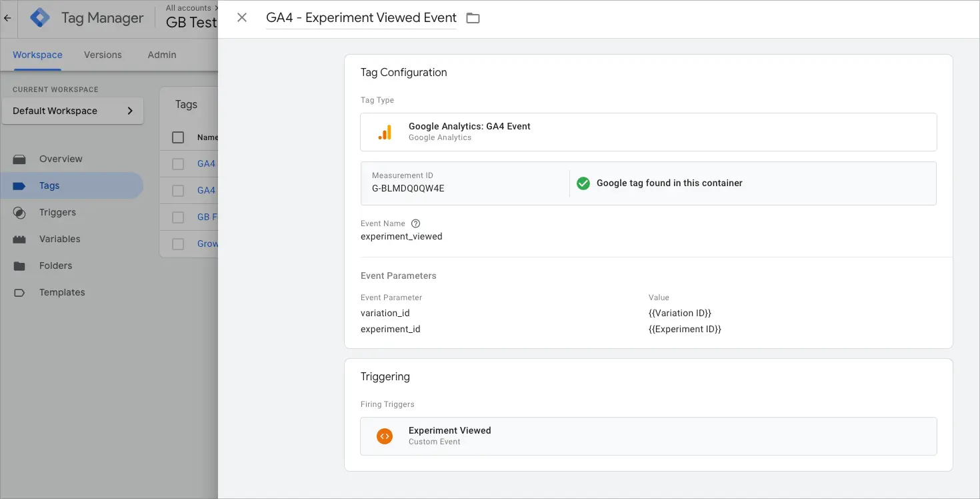Open Triggers in the sidebar
Image resolution: width=980 pixels, height=499 pixels.
point(71,212)
